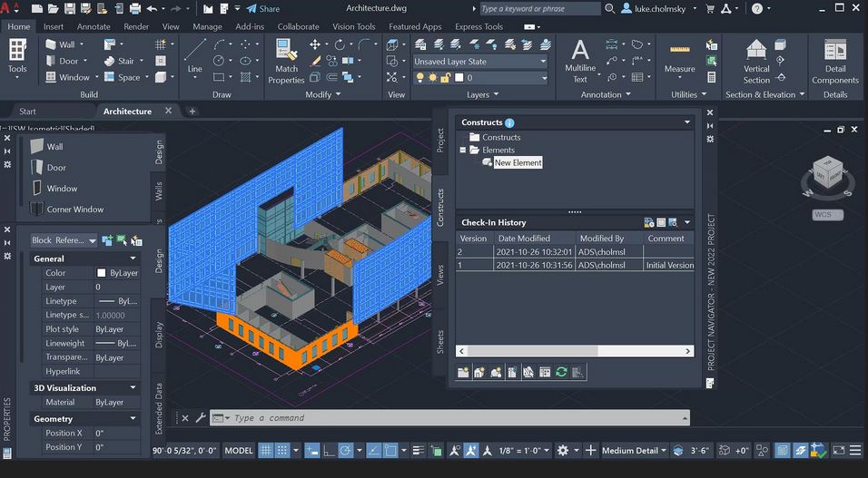Toggle snap mode in status bar
The image size is (868, 478).
pyautogui.click(x=281, y=451)
